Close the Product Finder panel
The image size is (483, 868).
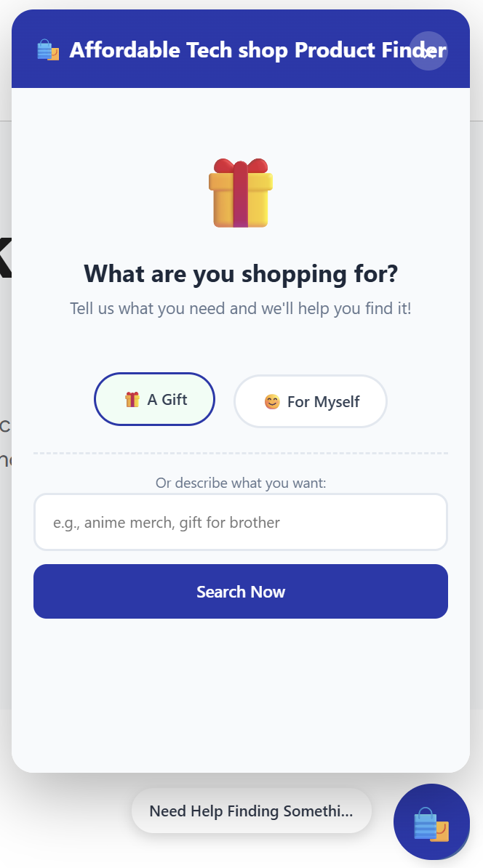click(428, 51)
